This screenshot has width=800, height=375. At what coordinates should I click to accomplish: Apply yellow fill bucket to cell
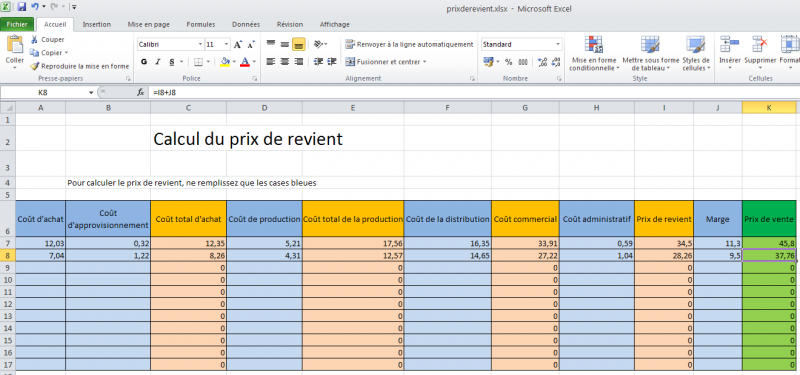[x=225, y=62]
